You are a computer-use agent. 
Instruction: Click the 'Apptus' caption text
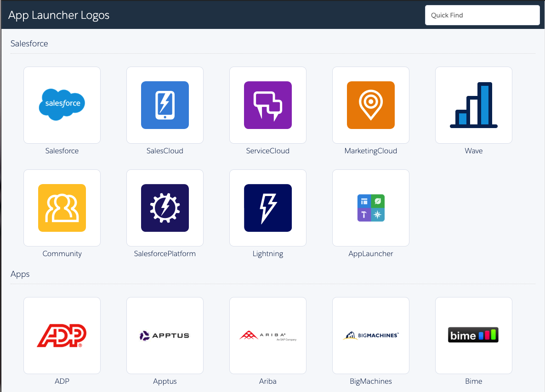pyautogui.click(x=165, y=381)
